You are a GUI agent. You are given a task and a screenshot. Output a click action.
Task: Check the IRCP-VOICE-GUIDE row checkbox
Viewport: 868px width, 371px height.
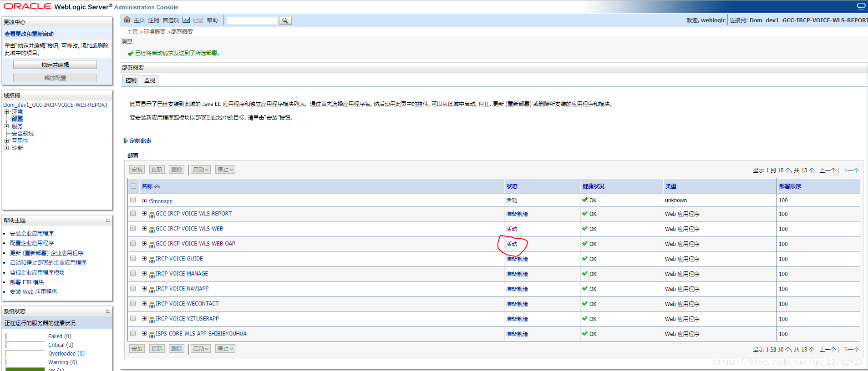pyautogui.click(x=133, y=258)
